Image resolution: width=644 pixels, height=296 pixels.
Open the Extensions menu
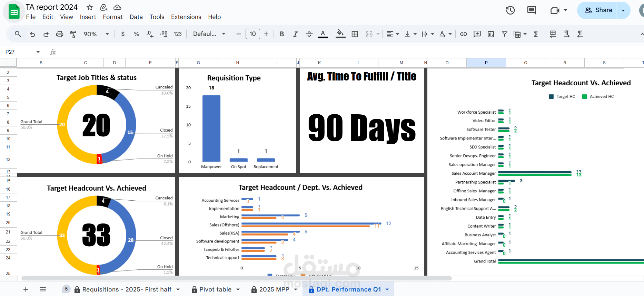click(186, 17)
